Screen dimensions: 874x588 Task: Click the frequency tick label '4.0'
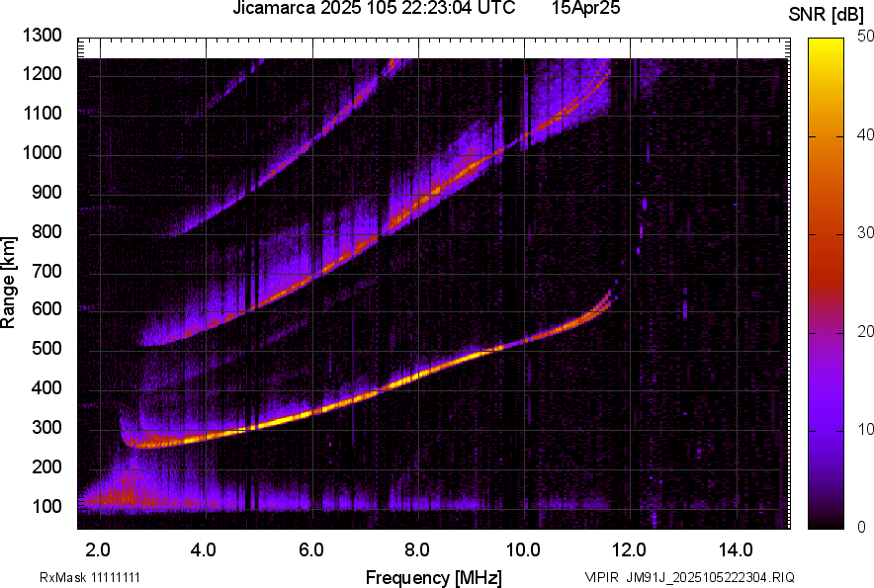pyautogui.click(x=204, y=550)
